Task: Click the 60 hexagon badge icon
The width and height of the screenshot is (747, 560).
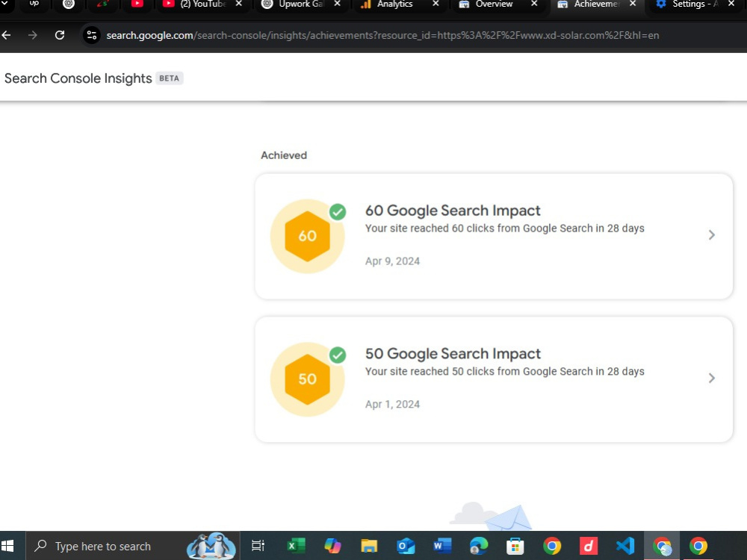Action: pyautogui.click(x=307, y=236)
